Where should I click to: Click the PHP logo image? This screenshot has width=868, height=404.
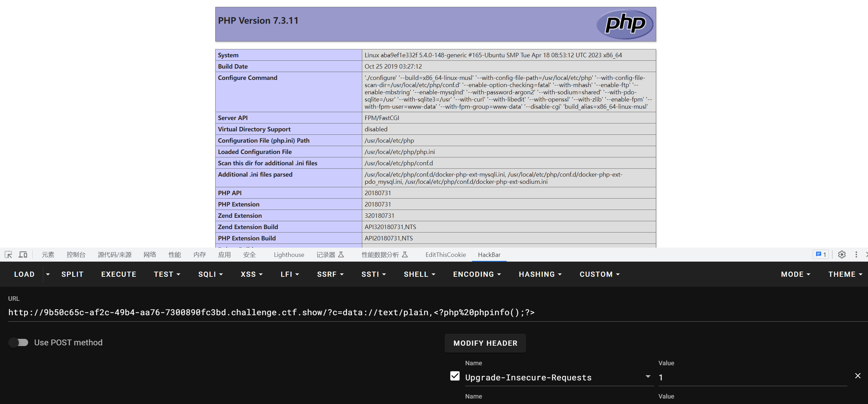pyautogui.click(x=625, y=24)
